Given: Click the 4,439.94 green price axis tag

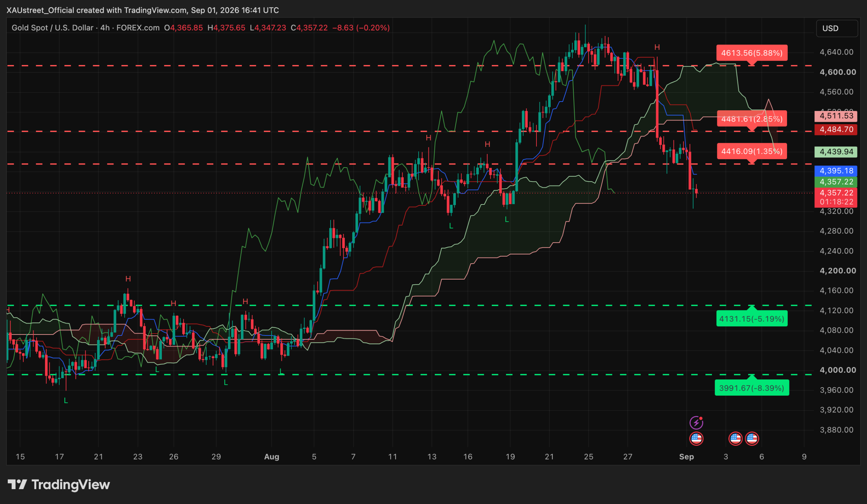Looking at the screenshot, I should point(837,152).
